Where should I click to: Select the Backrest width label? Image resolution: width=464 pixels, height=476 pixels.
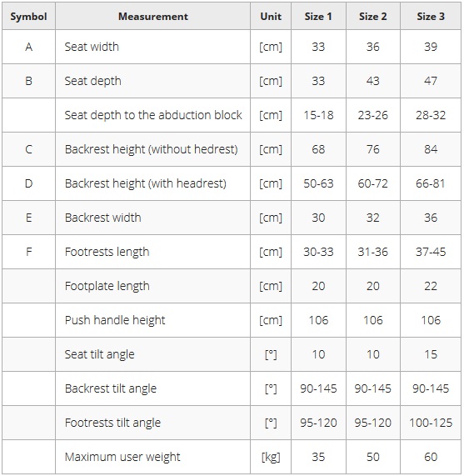pos(102,218)
